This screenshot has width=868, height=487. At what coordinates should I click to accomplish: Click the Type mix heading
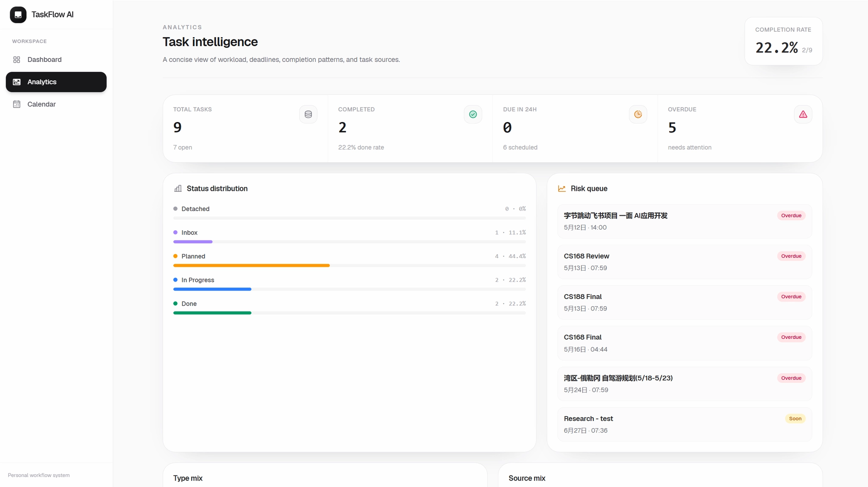coord(188,478)
